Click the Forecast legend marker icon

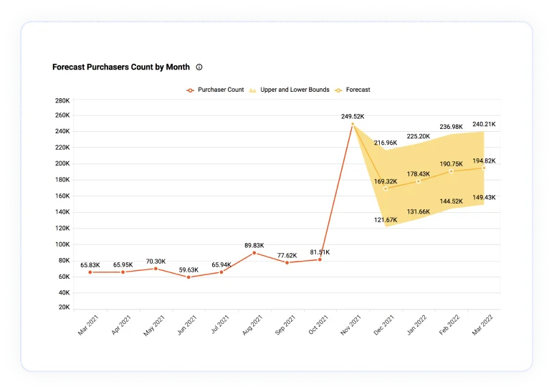[338, 90]
